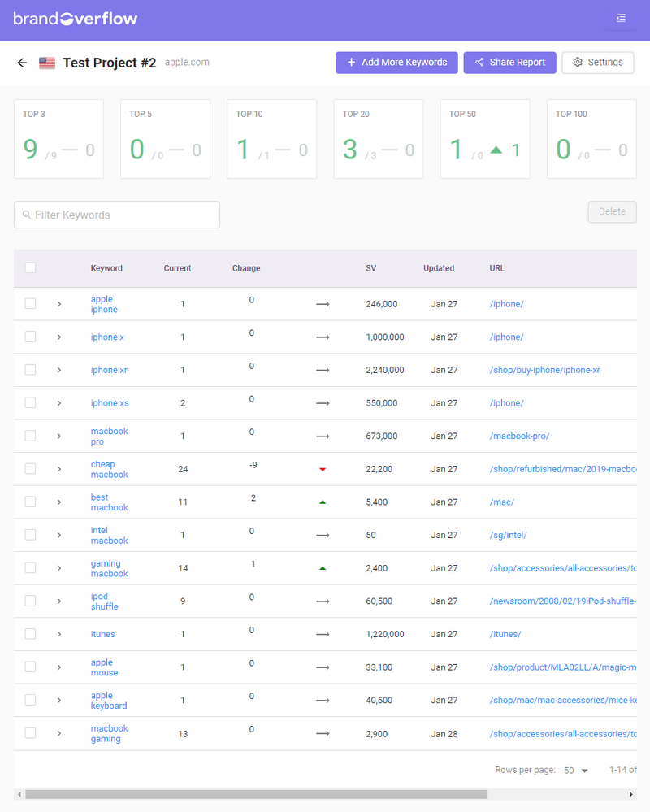Expand the apple iphone keyword row

coord(59,304)
